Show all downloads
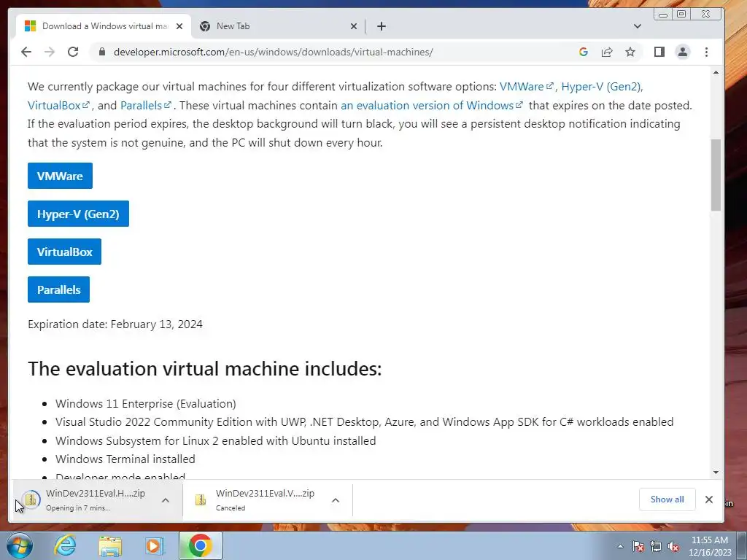This screenshot has height=560, width=747. (667, 499)
